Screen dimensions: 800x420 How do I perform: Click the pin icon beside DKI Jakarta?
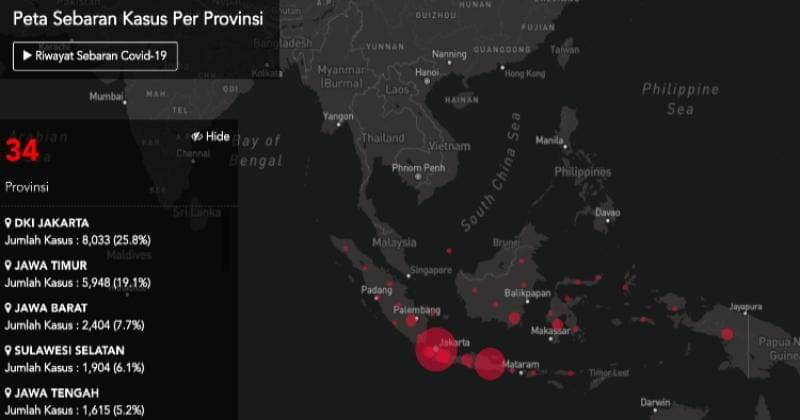coord(9,223)
